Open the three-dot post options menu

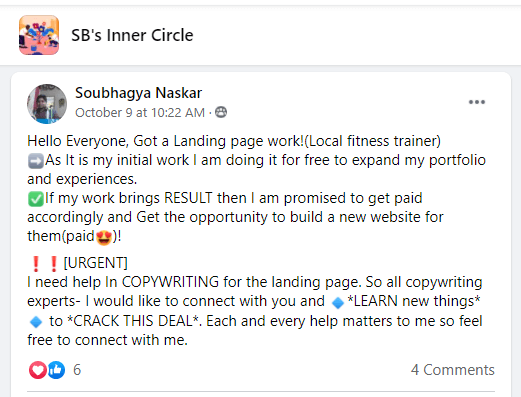point(477,102)
